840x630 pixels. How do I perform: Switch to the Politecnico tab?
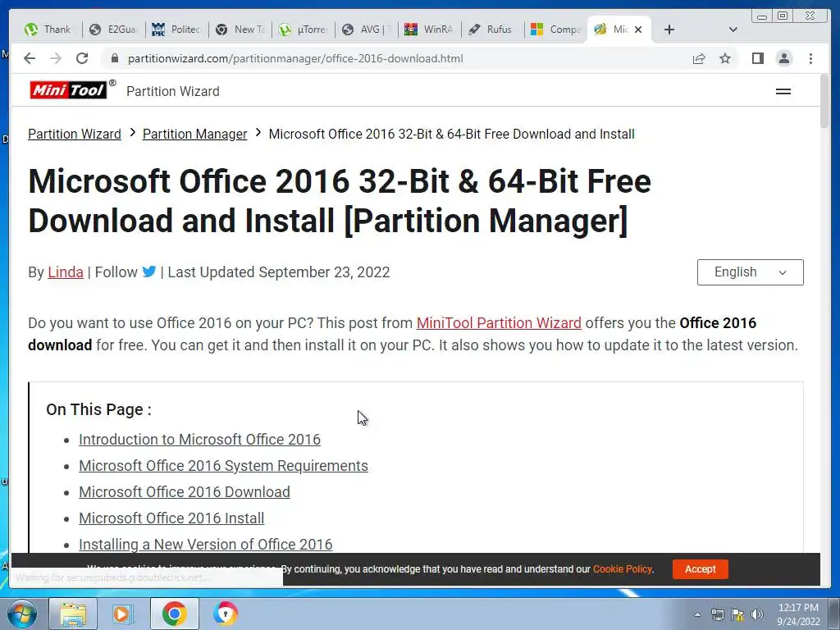pyautogui.click(x=177, y=30)
